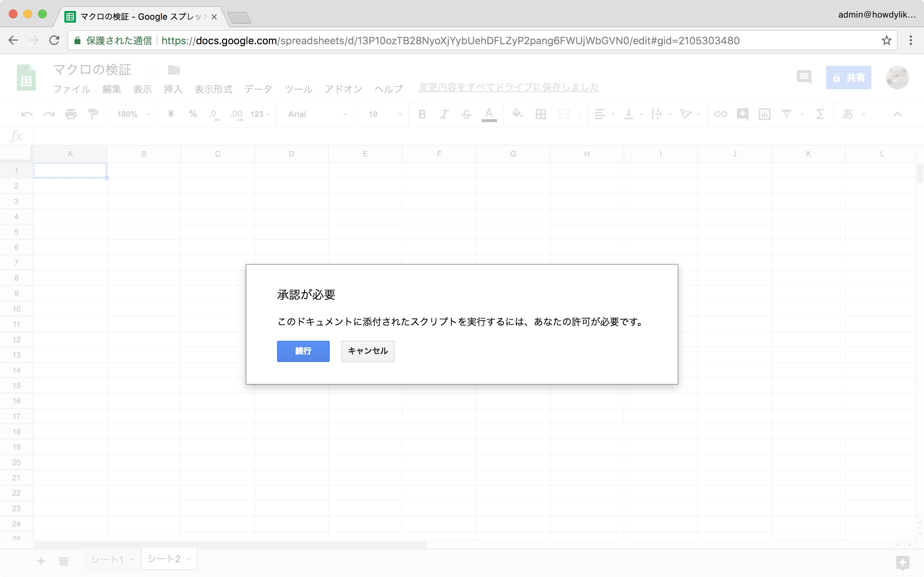Image resolution: width=924 pixels, height=577 pixels.
Task: Open the Arial font dropdown
Action: 317,114
